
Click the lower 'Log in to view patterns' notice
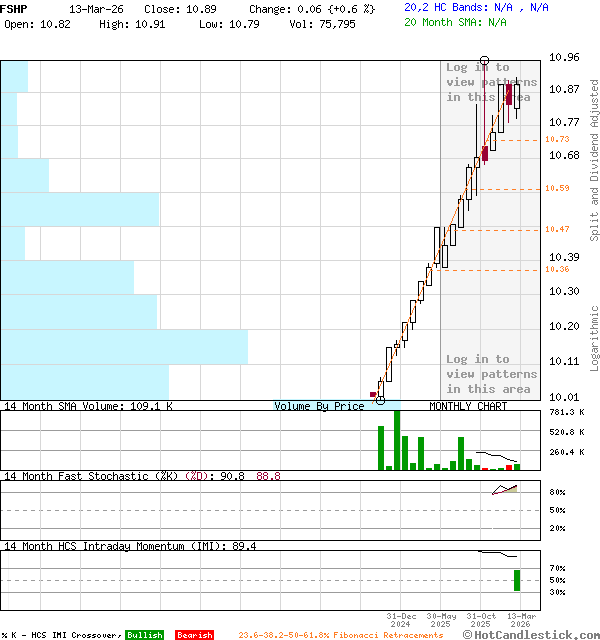(491, 374)
